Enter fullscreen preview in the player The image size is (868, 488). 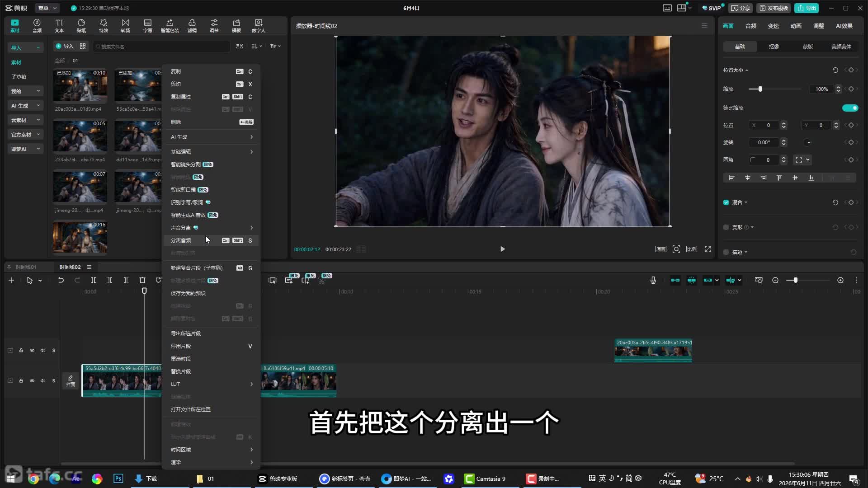[x=708, y=249]
